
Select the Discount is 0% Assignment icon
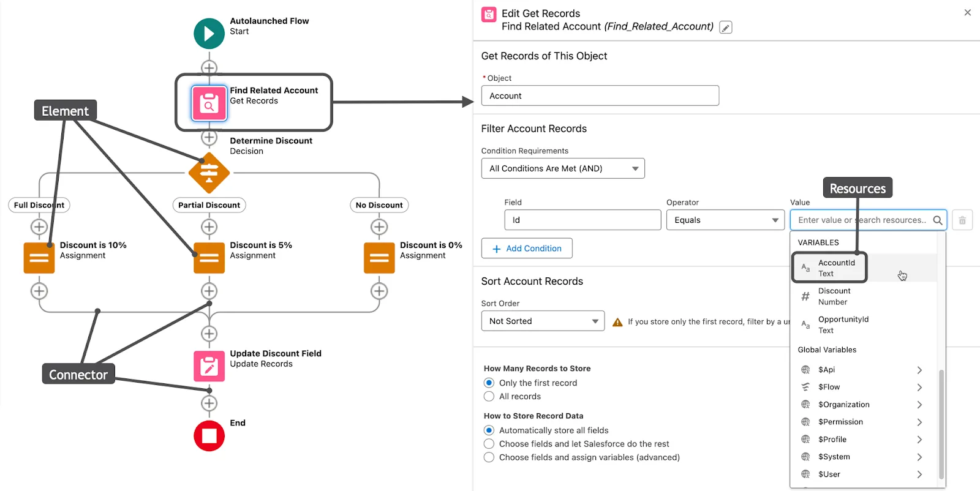379,257
